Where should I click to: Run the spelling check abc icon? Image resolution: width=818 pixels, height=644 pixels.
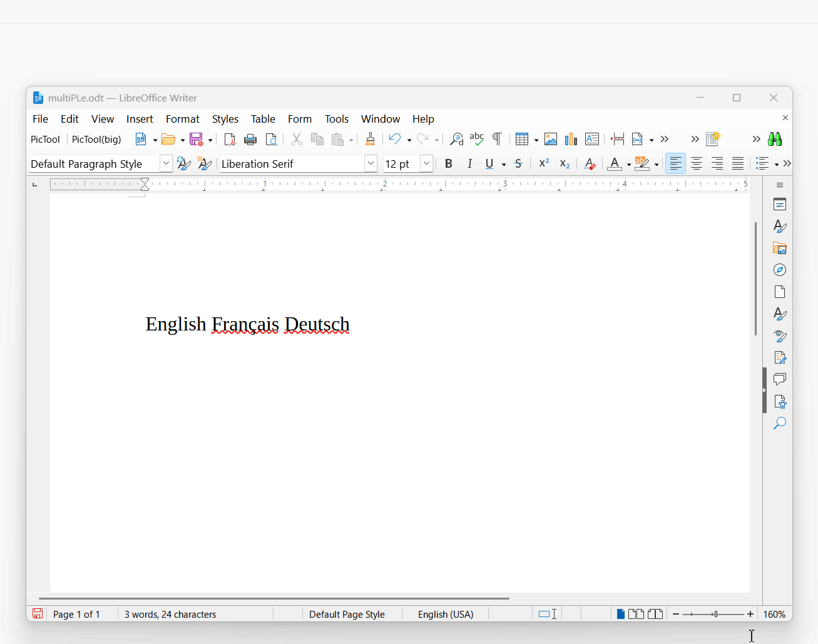point(477,139)
